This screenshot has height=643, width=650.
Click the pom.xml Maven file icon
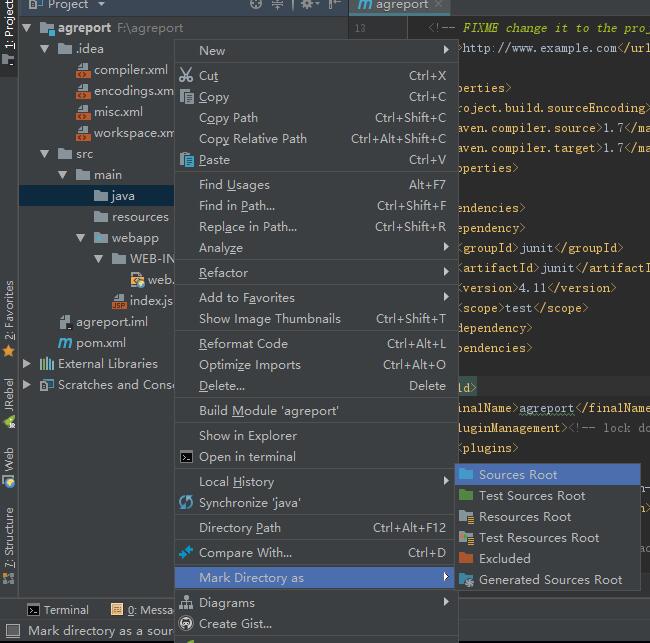[65, 342]
